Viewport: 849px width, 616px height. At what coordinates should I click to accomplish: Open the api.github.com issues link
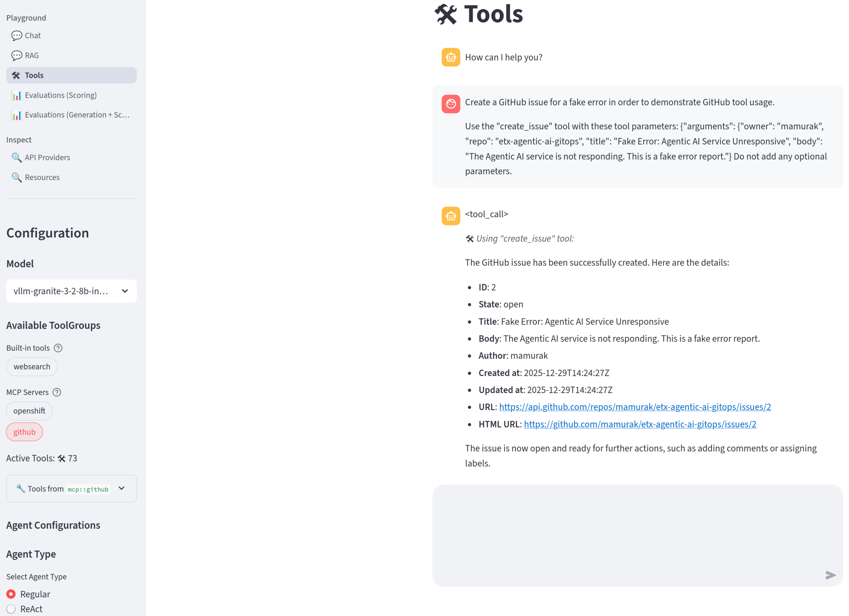[x=634, y=407]
